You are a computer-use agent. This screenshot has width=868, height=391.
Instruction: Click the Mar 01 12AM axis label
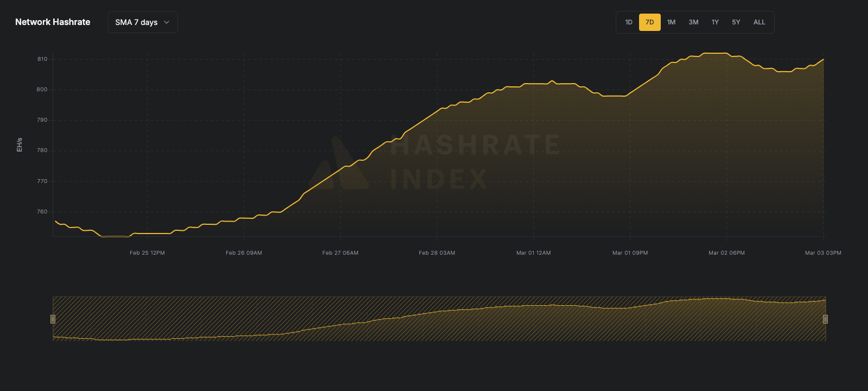[533, 253]
